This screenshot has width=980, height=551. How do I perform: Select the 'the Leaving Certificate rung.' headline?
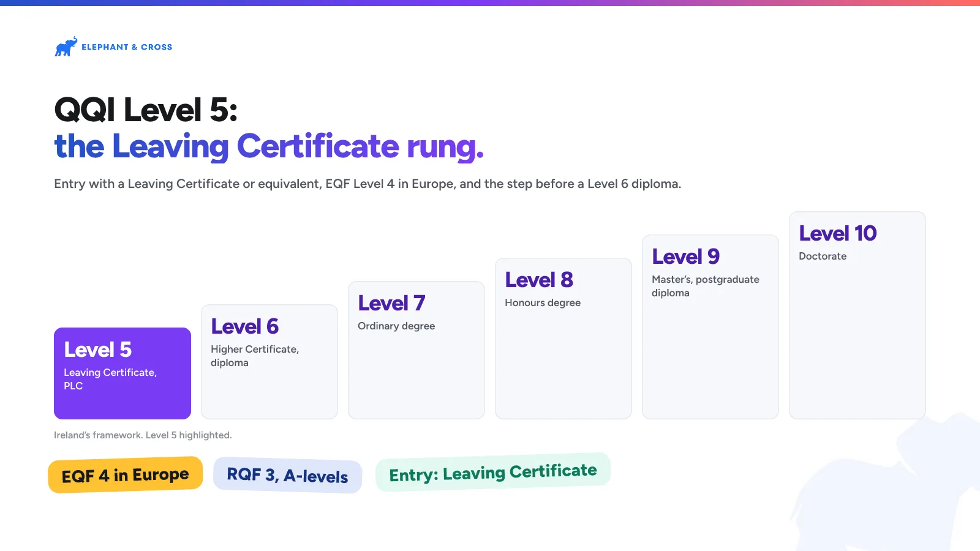point(269,147)
